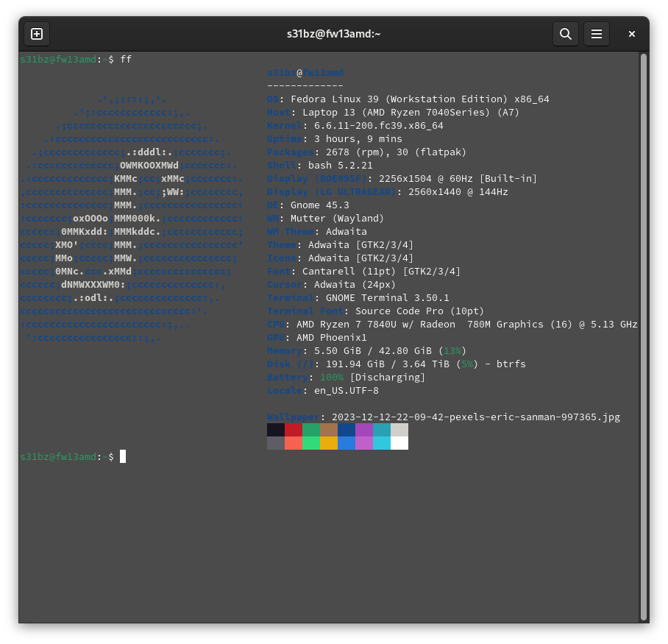Image resolution: width=668 pixels, height=644 pixels.
Task: Pick the dark gray palette swatch
Action: (276, 443)
